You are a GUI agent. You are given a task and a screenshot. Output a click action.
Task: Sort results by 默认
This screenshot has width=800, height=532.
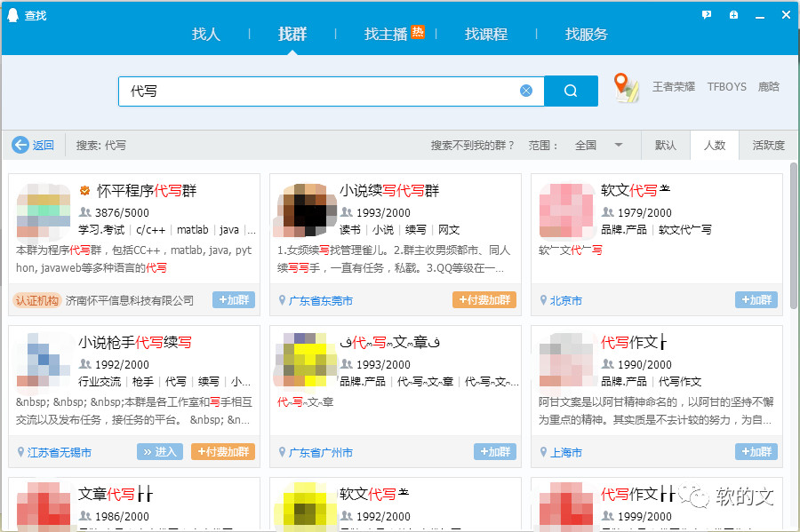point(665,146)
